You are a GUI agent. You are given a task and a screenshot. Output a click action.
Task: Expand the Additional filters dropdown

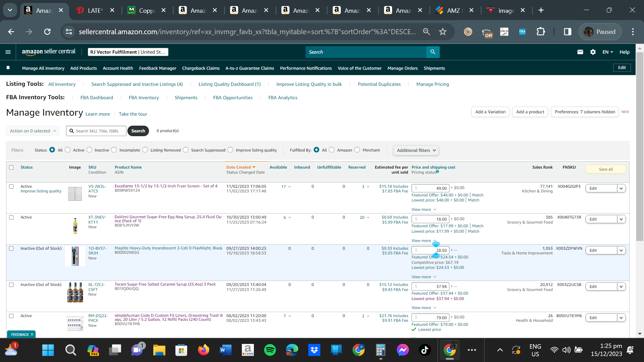coord(416,150)
